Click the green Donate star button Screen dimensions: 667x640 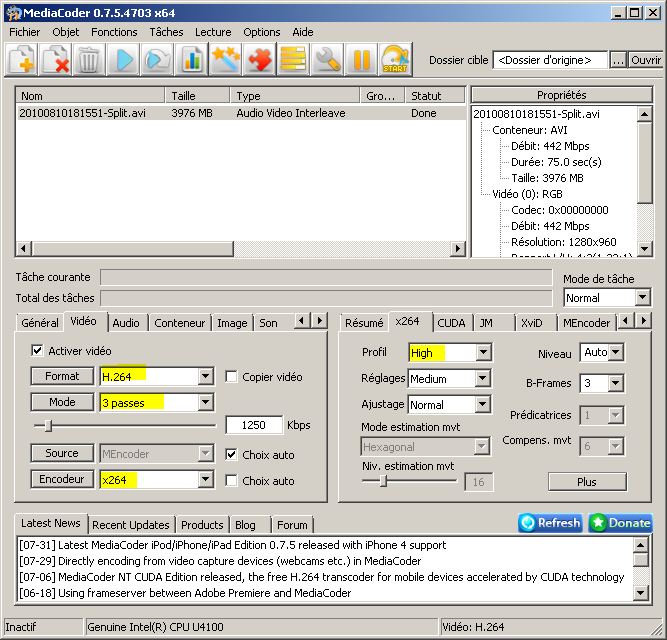point(621,523)
